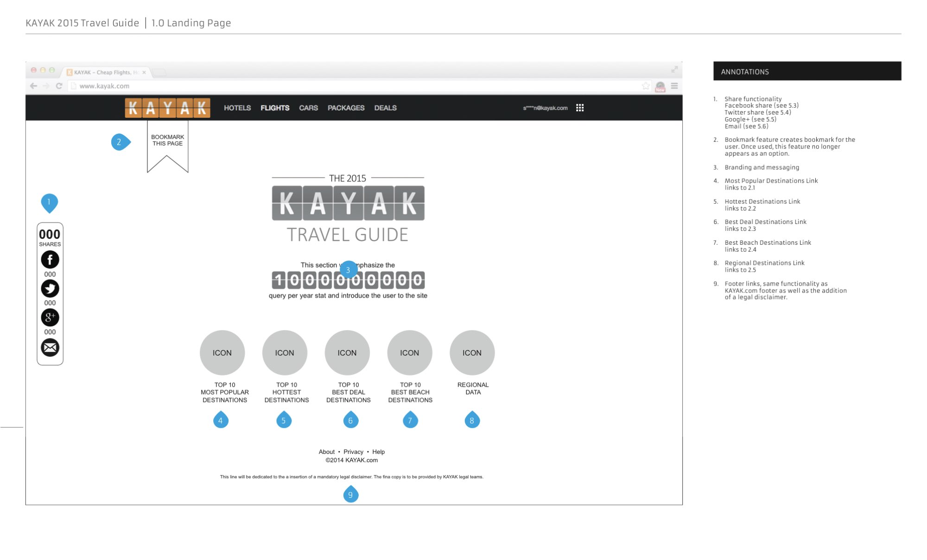Viewport: 927px width, 560px height.
Task: Click the About footer link
Action: 326,452
